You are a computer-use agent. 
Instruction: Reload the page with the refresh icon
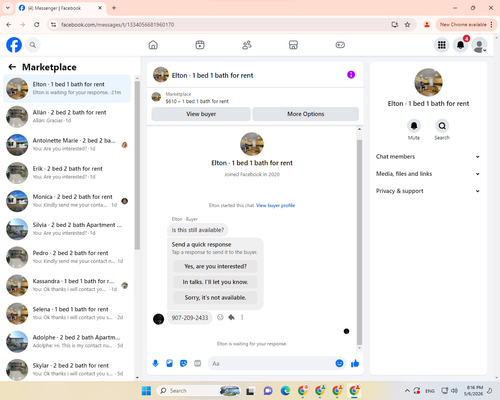pyautogui.click(x=37, y=24)
